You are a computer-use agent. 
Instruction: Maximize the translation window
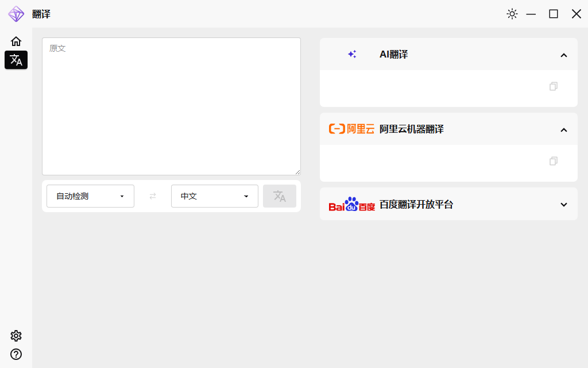[554, 14]
